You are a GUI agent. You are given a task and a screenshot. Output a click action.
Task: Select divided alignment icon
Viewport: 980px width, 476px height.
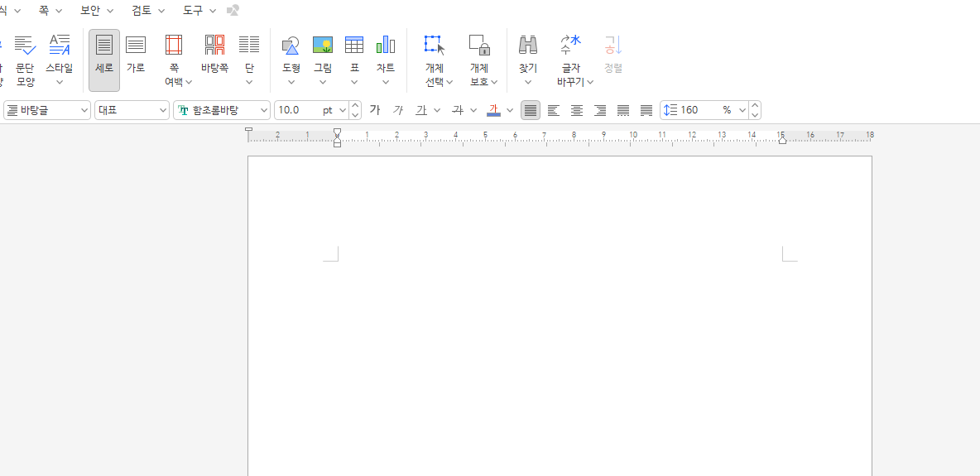(646, 110)
